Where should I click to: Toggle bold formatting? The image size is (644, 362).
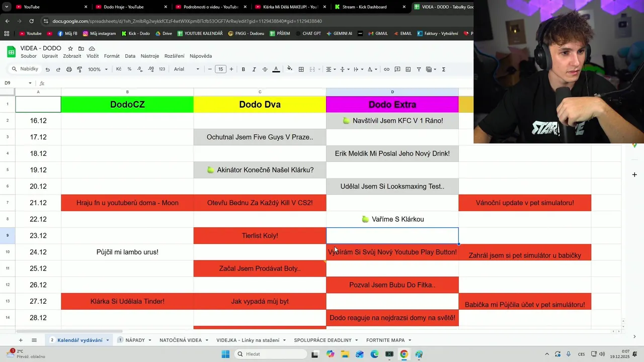click(244, 69)
